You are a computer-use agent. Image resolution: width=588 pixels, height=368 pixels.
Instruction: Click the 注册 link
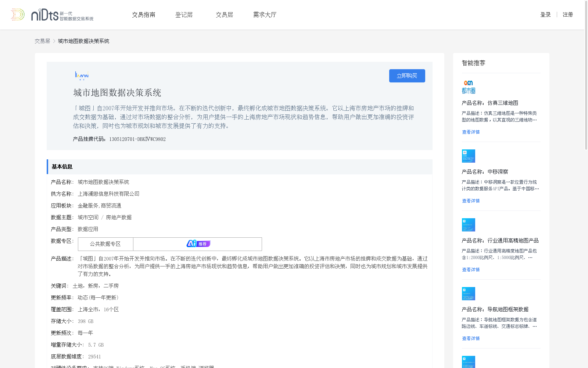click(x=568, y=15)
